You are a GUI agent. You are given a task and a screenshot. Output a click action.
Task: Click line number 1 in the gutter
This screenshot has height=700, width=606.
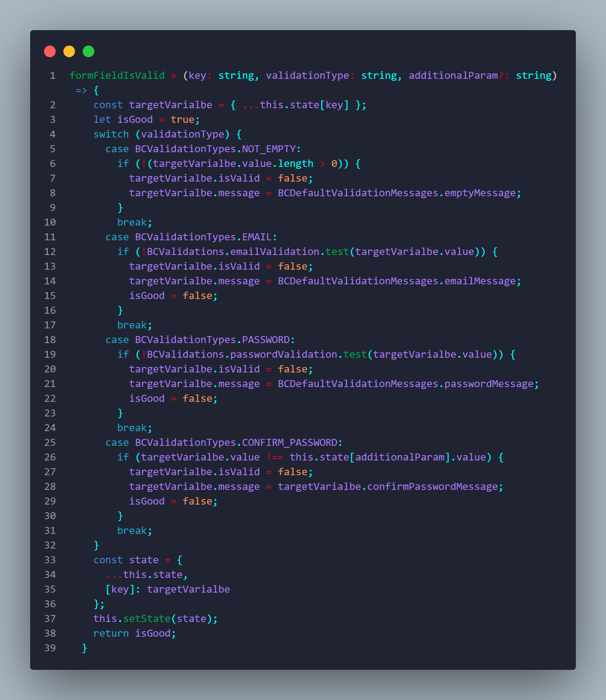click(x=53, y=75)
